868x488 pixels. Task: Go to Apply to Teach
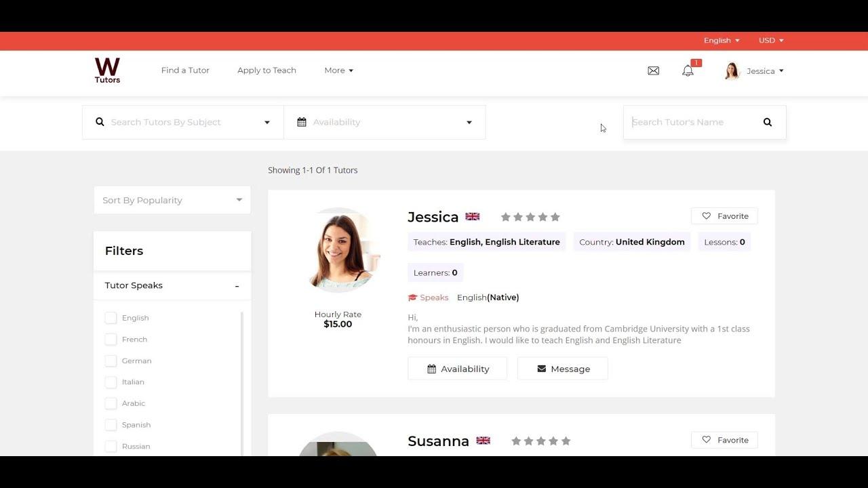(267, 70)
